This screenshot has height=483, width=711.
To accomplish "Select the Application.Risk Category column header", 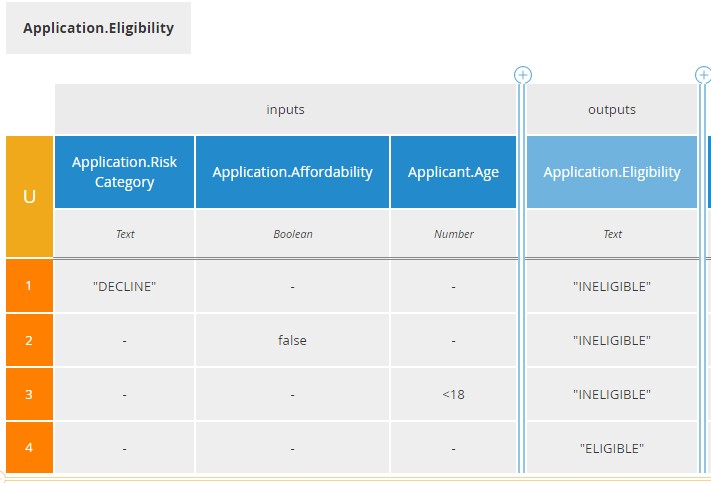I will [124, 172].
